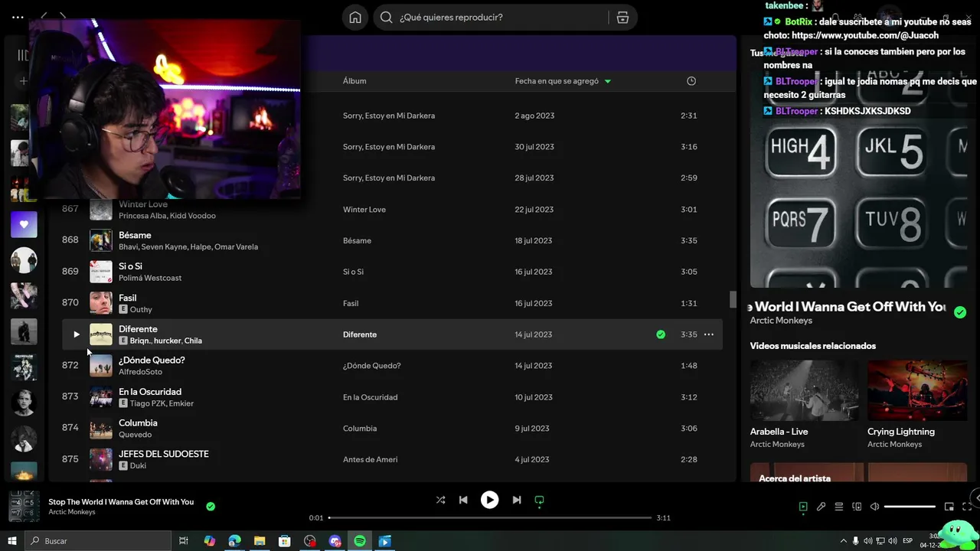
Task: Open artist Quevedo
Action: pyautogui.click(x=135, y=435)
